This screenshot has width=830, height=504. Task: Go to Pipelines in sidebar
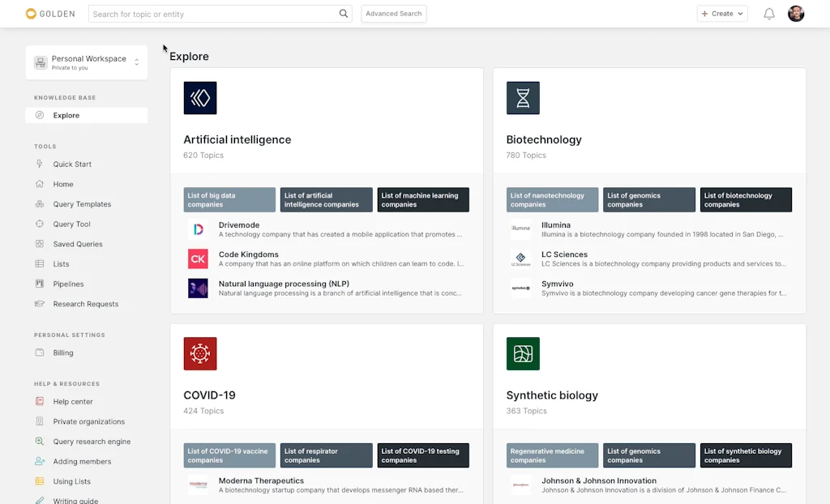coord(69,284)
